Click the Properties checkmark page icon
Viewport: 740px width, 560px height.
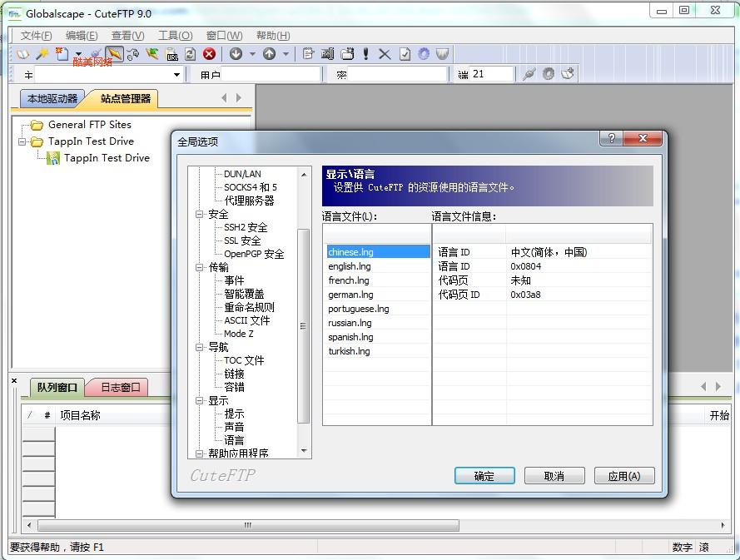[x=405, y=54]
